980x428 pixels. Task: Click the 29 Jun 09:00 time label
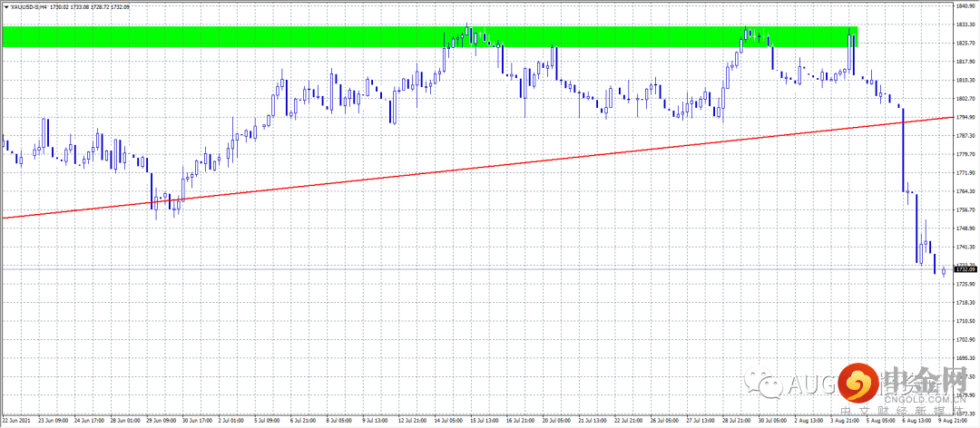point(160,422)
